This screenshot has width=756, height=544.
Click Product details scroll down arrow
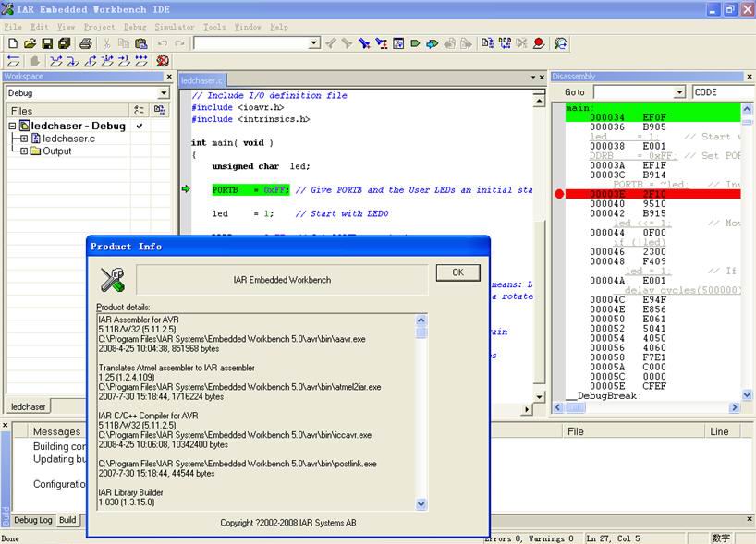click(x=421, y=504)
